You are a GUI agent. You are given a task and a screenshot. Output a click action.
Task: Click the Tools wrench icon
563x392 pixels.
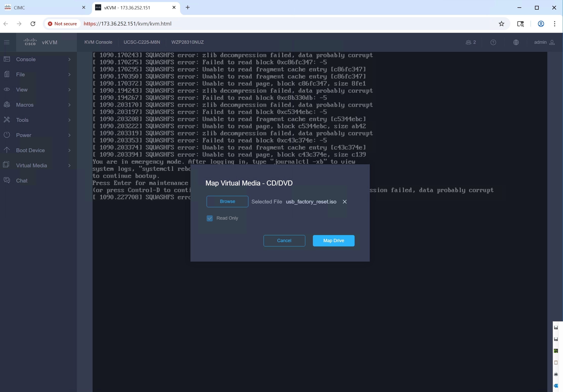pos(7,120)
